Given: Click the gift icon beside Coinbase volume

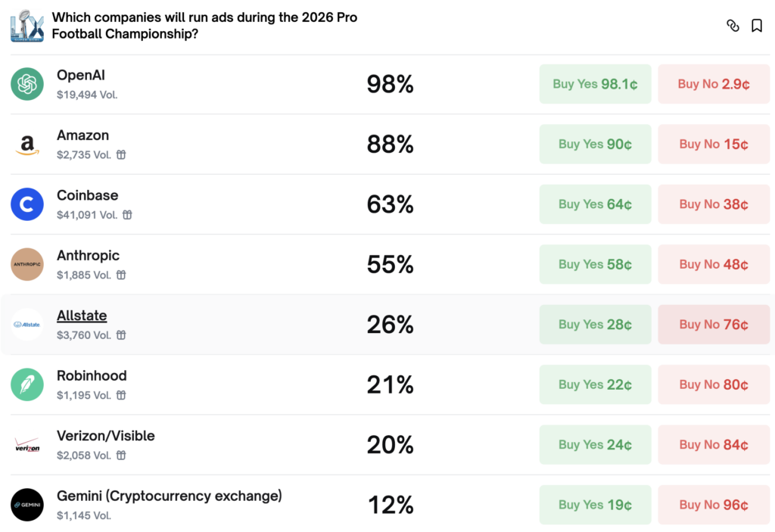Looking at the screenshot, I should (x=127, y=215).
